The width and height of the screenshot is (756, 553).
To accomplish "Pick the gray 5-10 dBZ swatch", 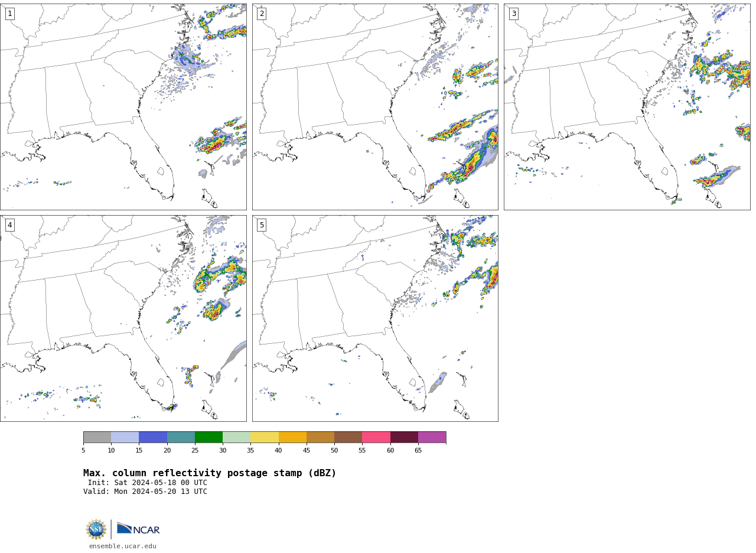I will (x=97, y=437).
